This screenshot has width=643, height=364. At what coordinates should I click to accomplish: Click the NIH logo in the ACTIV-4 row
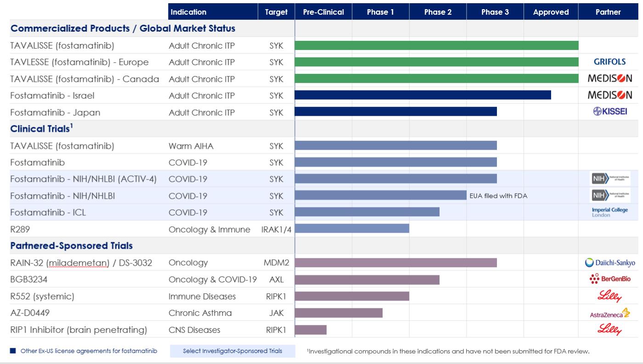click(x=610, y=179)
